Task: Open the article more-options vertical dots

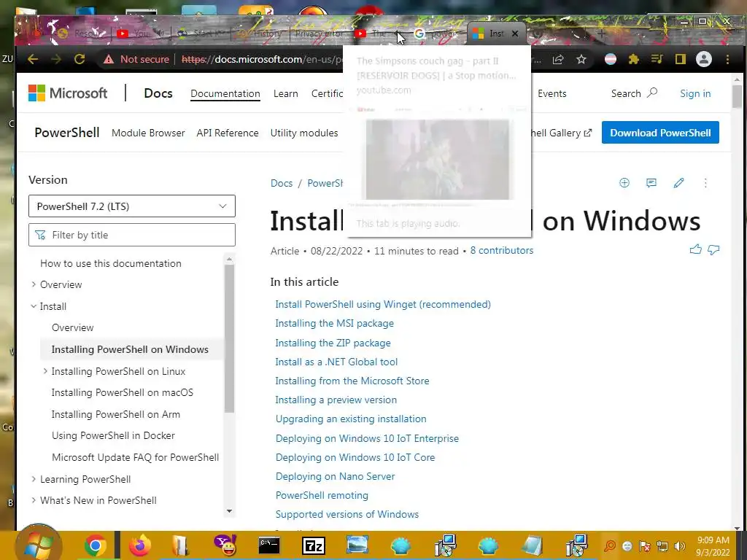Action: pos(705,183)
